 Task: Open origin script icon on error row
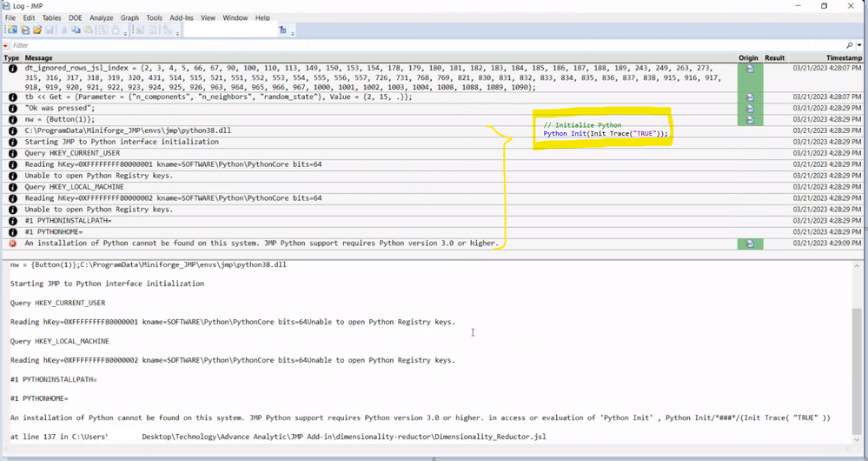(x=750, y=244)
